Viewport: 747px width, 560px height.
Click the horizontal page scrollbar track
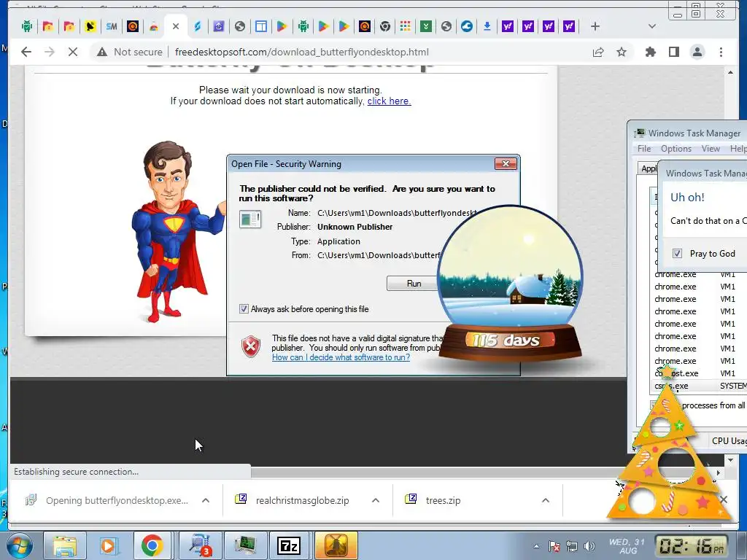tap(481, 472)
